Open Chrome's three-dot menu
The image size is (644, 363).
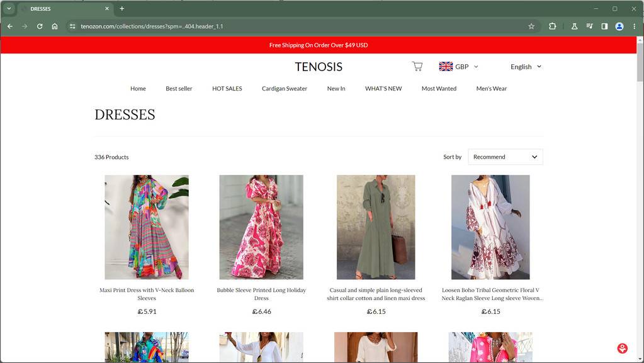(634, 26)
